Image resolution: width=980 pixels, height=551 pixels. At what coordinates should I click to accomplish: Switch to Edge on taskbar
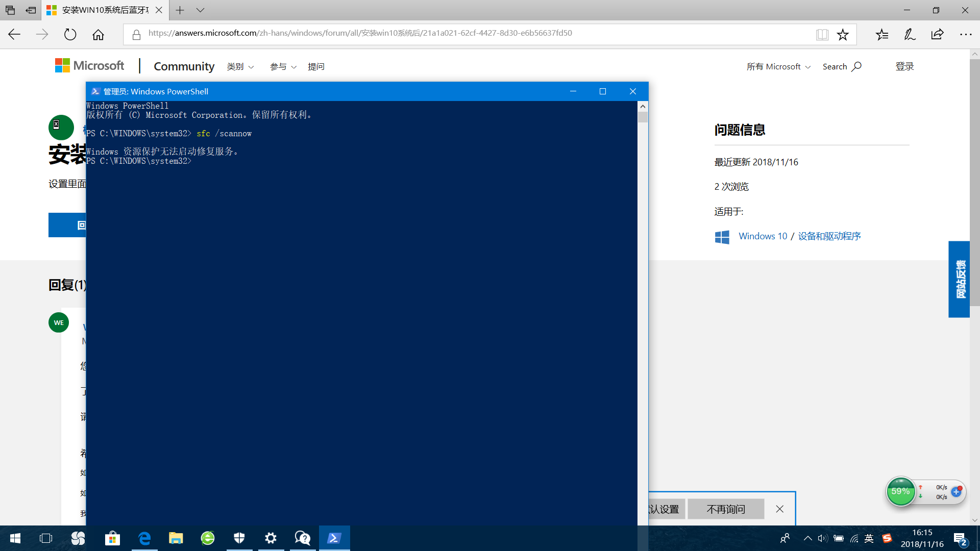point(144,538)
